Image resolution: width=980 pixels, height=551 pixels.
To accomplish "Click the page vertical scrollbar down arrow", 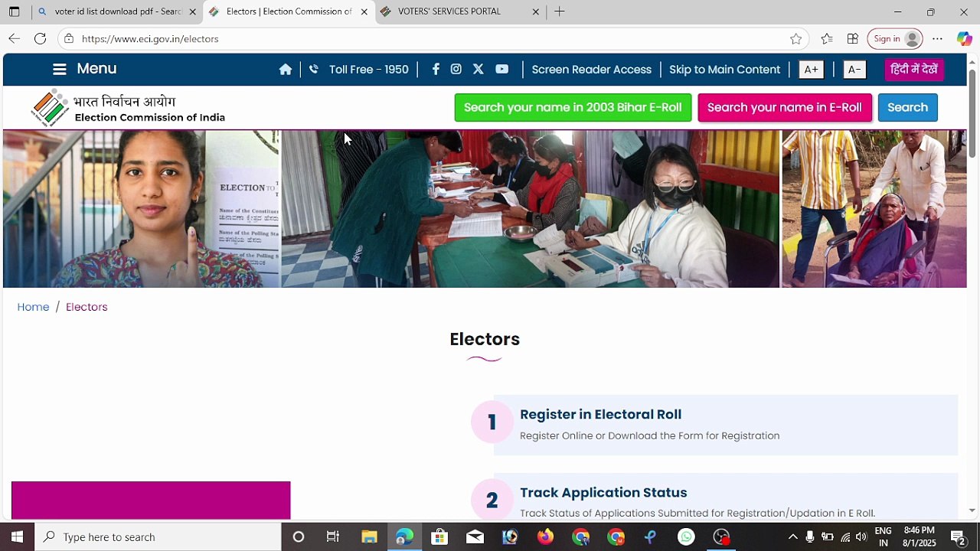I will click(x=972, y=510).
